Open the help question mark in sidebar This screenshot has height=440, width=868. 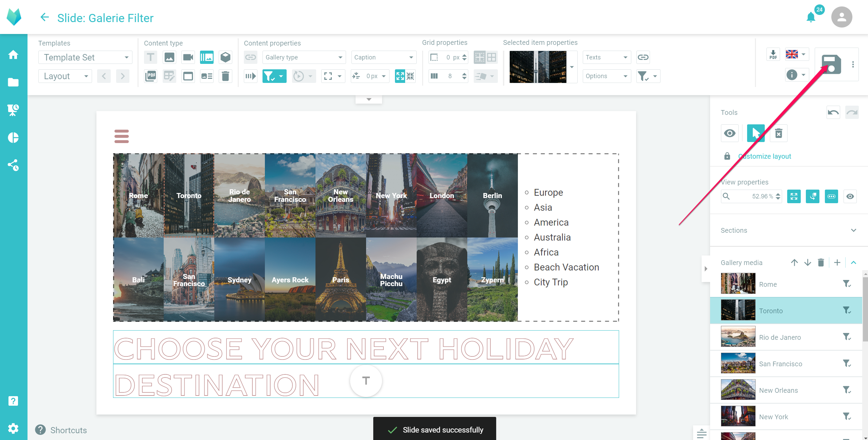(13, 401)
